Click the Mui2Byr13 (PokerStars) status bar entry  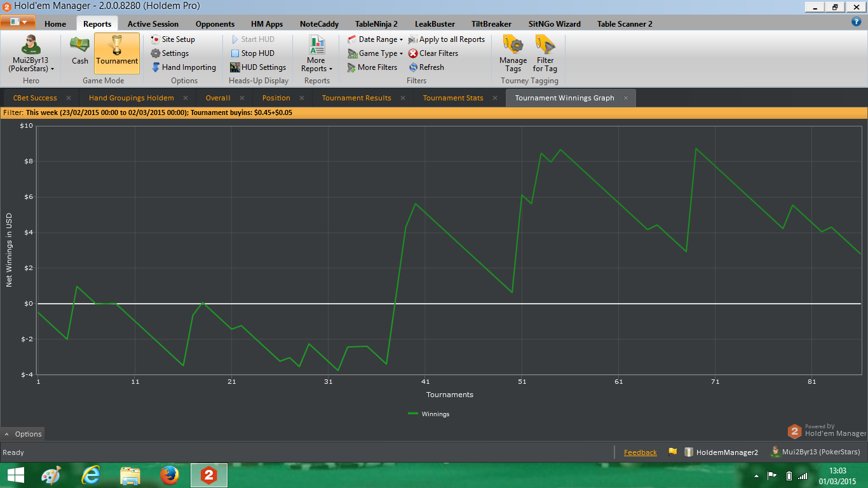click(x=815, y=452)
